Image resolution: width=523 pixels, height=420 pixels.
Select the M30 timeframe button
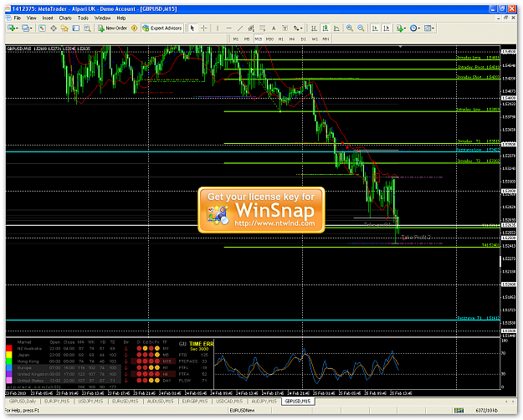[x=269, y=39]
